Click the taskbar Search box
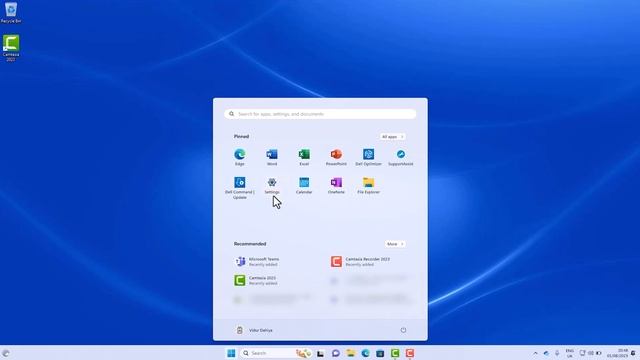Screen dimensions: 640x360 click(276, 353)
